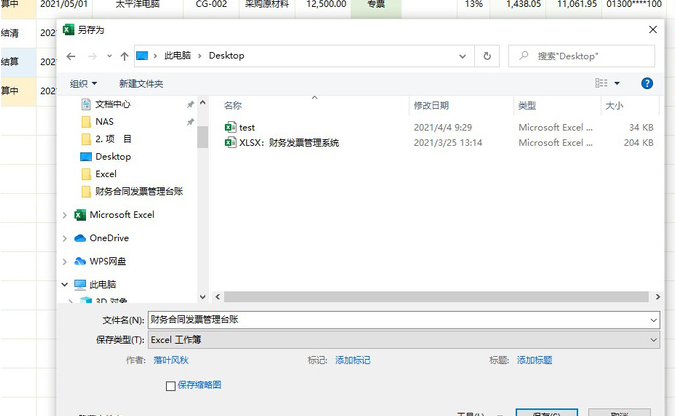Click Desktop in the address path
Image resolution: width=675 pixels, height=416 pixels.
(x=226, y=56)
